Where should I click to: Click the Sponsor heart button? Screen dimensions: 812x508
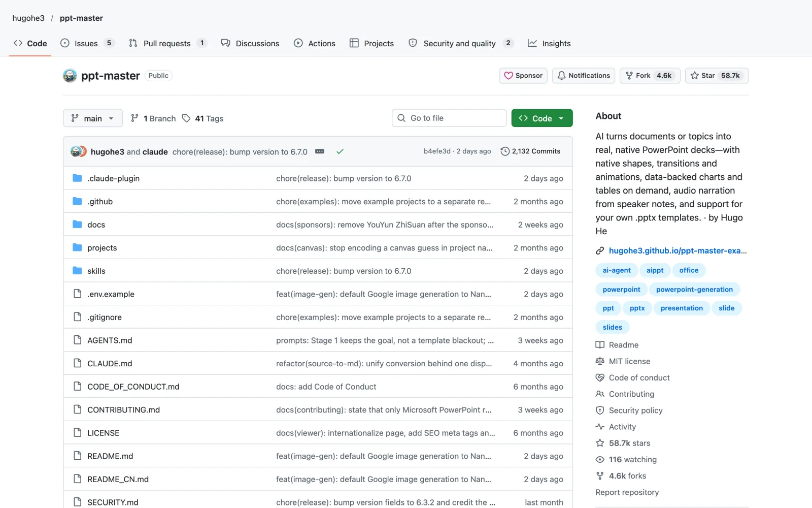[x=523, y=76]
